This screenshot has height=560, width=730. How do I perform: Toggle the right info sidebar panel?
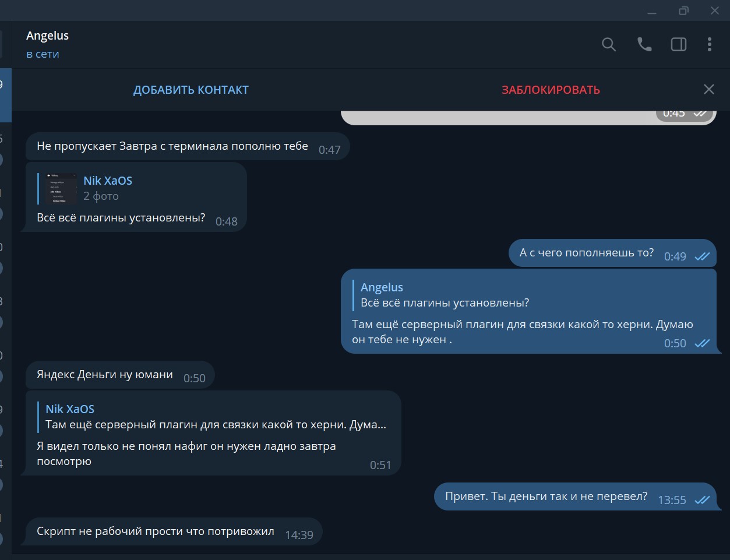pos(679,45)
